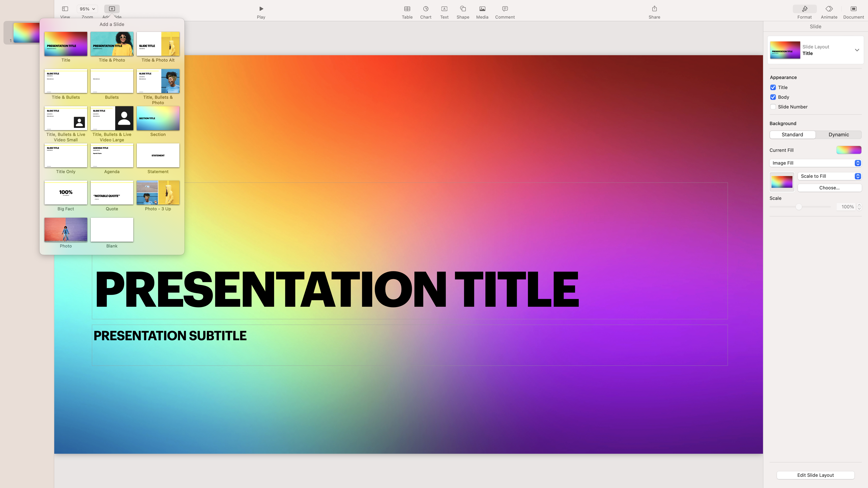Click the Scale percentage field
Image resolution: width=868 pixels, height=488 pixels.
[x=846, y=207]
